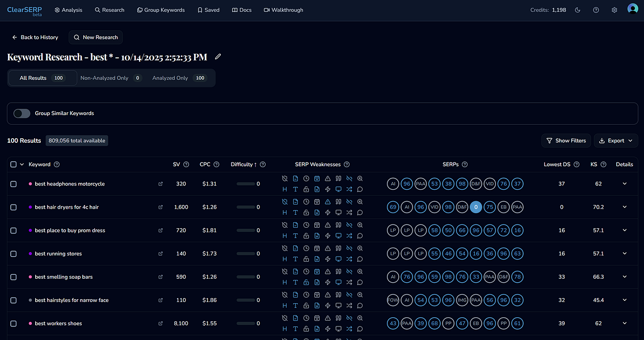Viewport: 644px width, 340px height.
Task: Click the blue 0 SERP circle
Action: [476, 207]
